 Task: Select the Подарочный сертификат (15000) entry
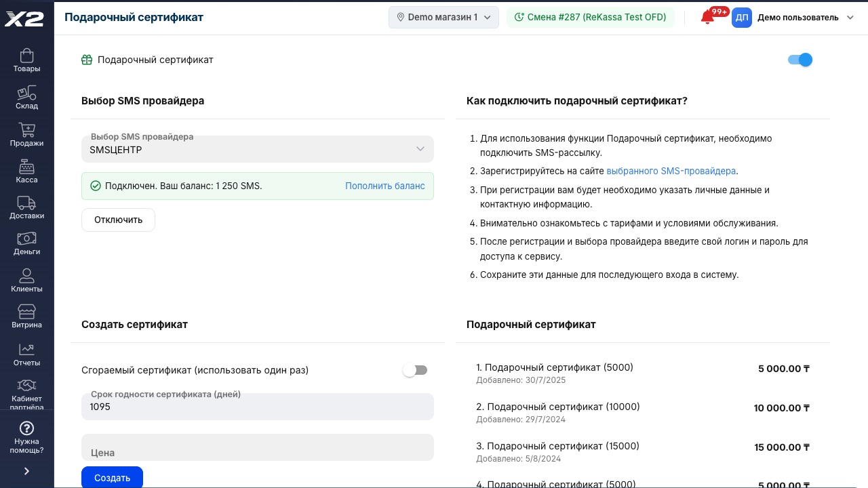point(643,451)
